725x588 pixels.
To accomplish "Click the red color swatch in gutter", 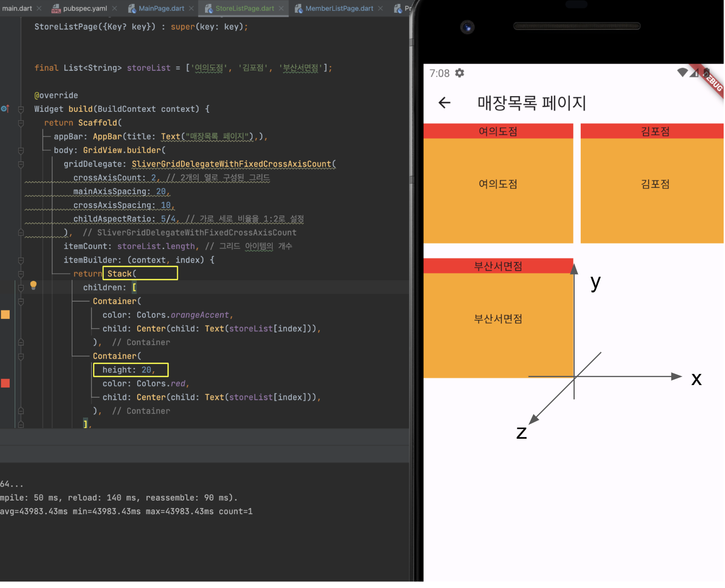I will coord(6,383).
